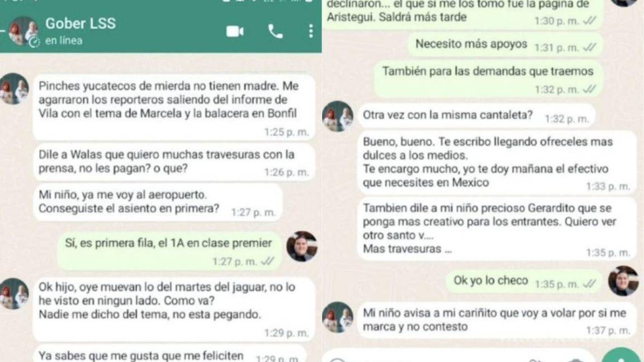Tap contact avatar next to 'Otra vez con la misma cantaleta' message

pyautogui.click(x=338, y=116)
